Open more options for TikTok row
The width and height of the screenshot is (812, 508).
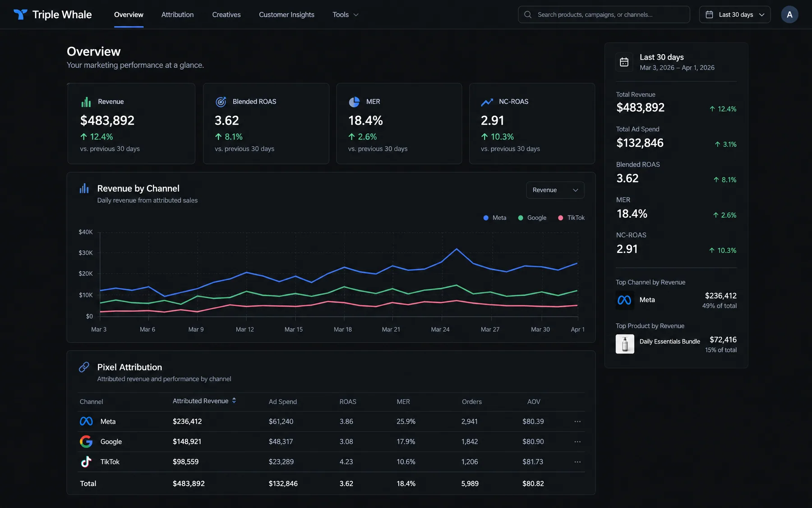click(x=577, y=462)
